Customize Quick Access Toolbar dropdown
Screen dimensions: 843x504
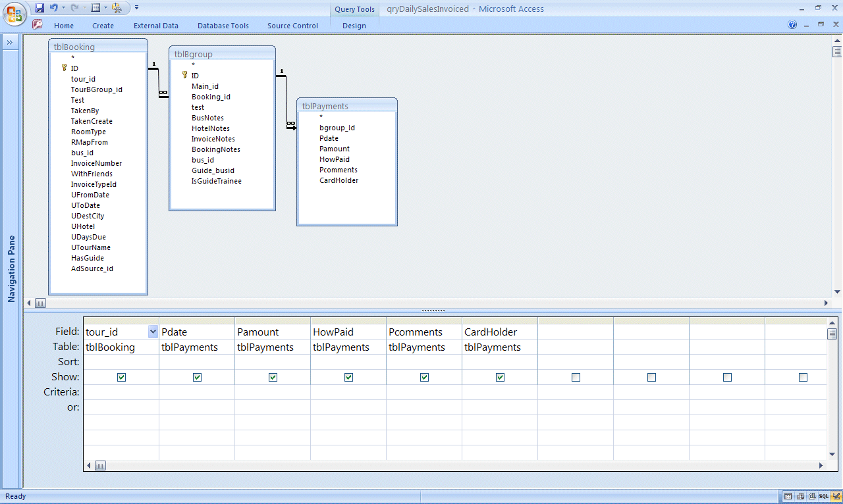click(x=136, y=8)
